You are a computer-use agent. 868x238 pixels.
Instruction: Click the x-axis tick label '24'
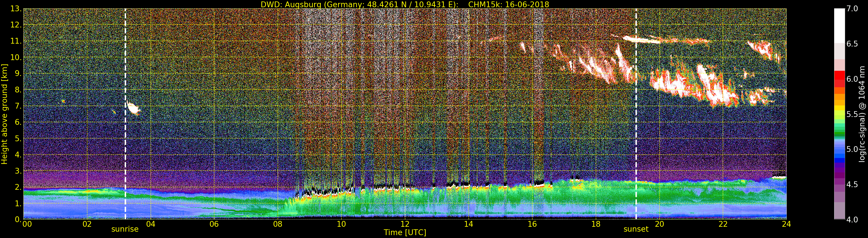tap(786, 224)
